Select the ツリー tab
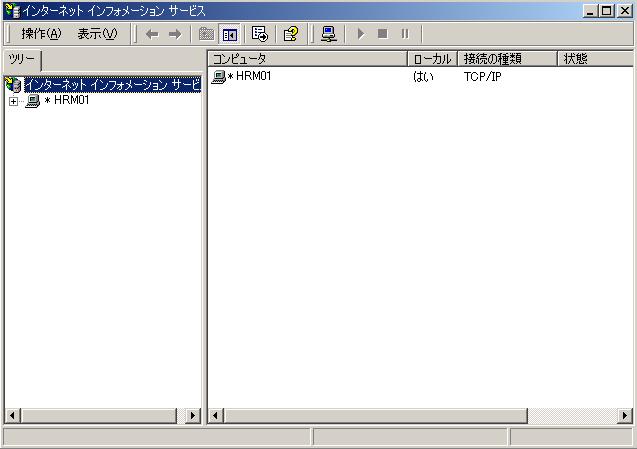Screen dimensions: 637x449 point(22,60)
